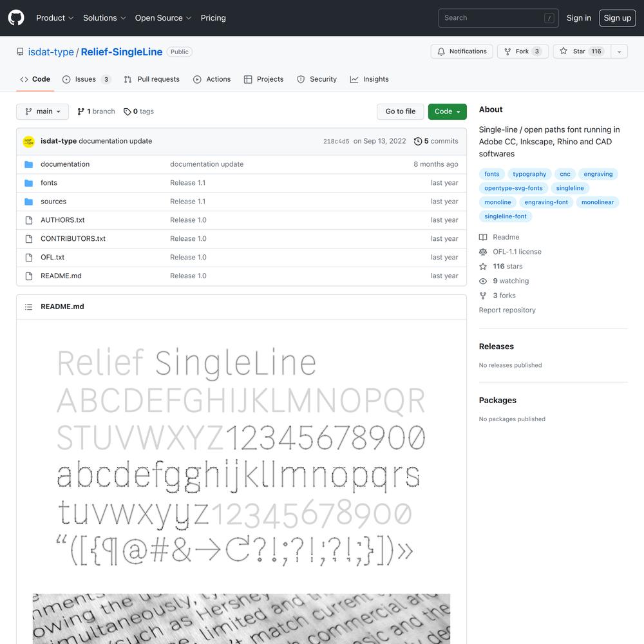Fork the repository
This screenshot has width=644, height=644.
[522, 52]
